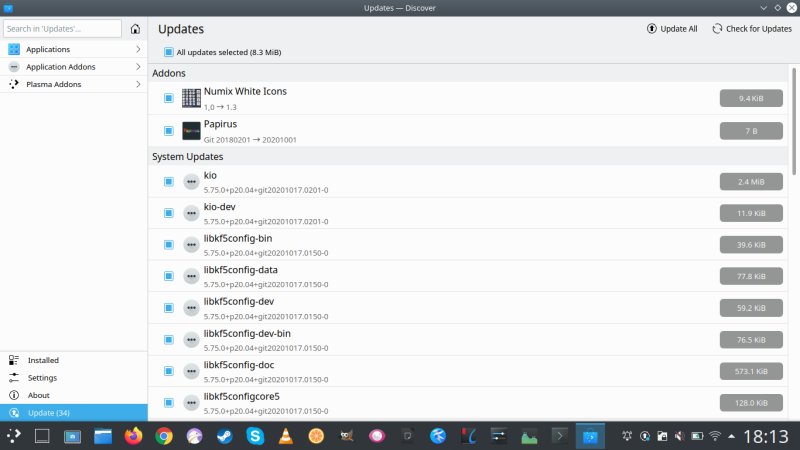
Task: Open the About page
Action: pyautogui.click(x=73, y=395)
